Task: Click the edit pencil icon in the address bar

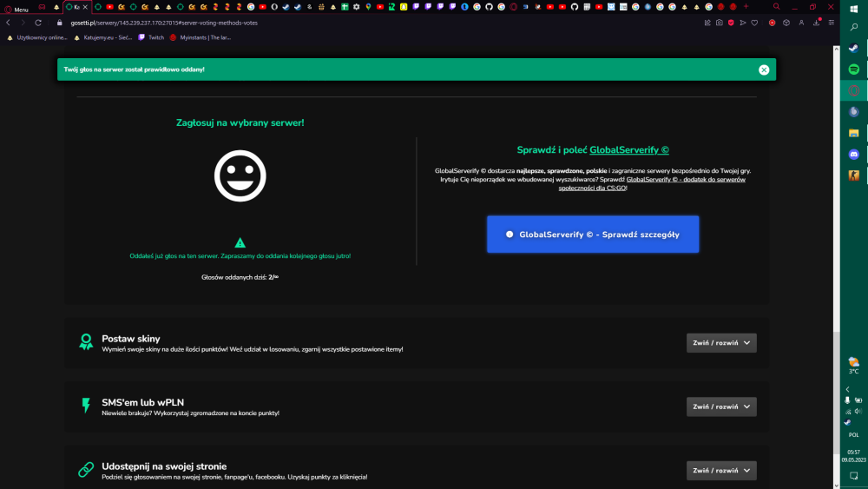Action: tap(707, 23)
